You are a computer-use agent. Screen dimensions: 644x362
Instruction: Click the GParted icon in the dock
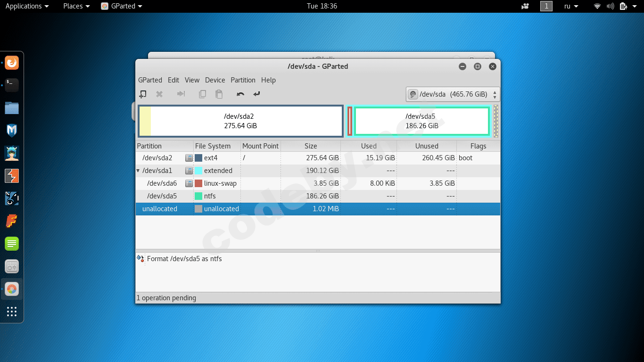[x=12, y=289]
